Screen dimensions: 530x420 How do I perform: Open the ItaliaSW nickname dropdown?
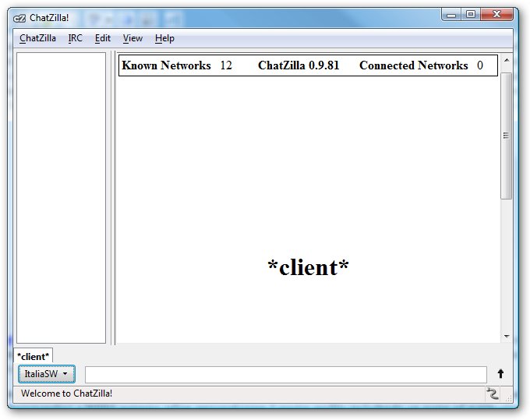tap(46, 374)
